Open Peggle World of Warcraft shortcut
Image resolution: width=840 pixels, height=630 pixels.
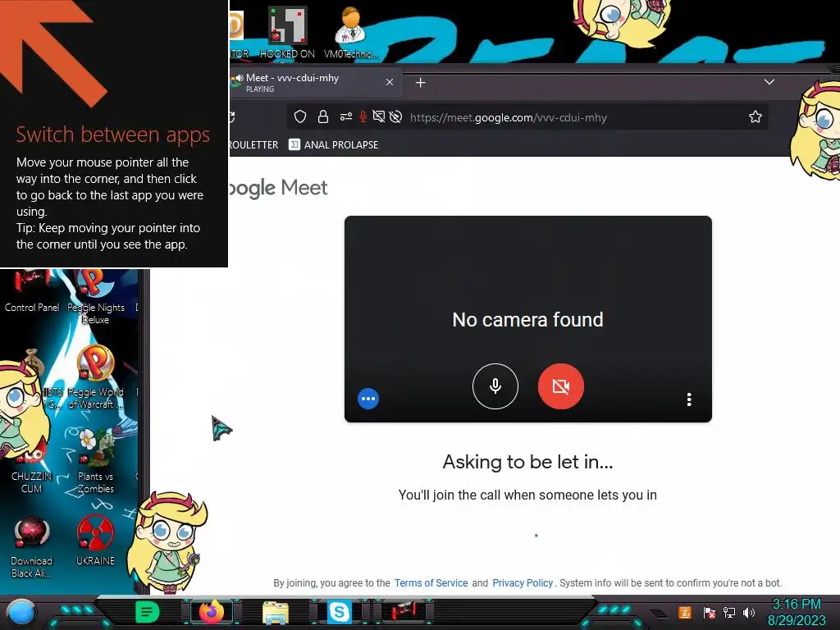click(x=95, y=377)
